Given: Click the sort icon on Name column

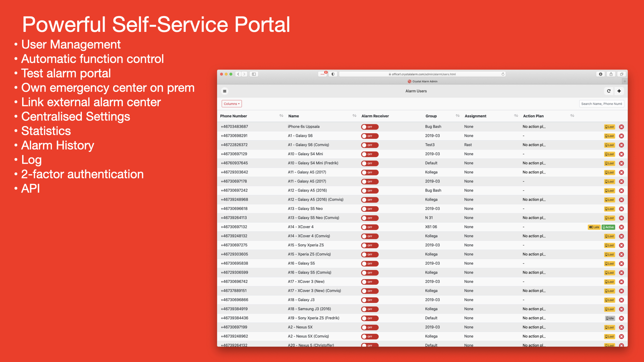Looking at the screenshot, I should [354, 117].
